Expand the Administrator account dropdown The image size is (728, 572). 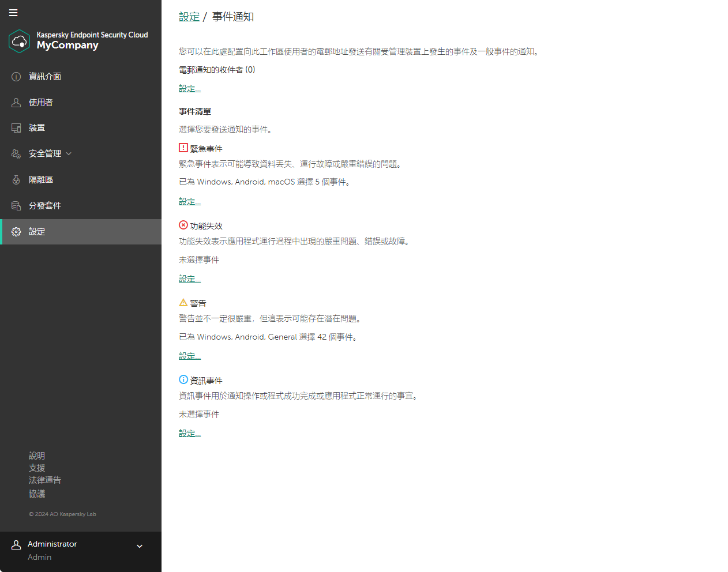[139, 545]
